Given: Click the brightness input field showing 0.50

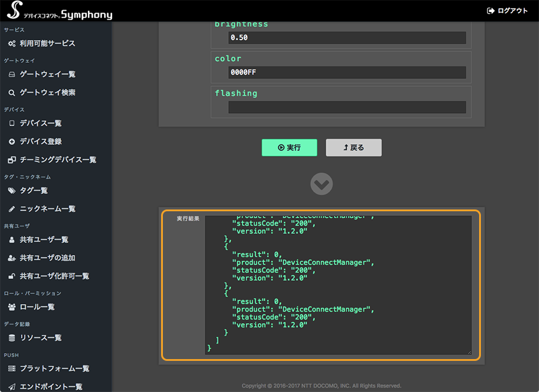Looking at the screenshot, I should click(347, 38).
